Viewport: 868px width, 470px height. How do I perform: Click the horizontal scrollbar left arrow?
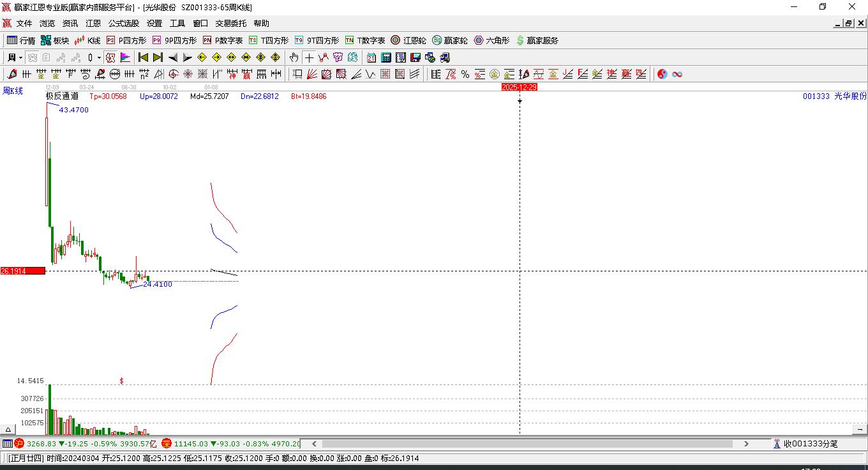(x=314, y=443)
